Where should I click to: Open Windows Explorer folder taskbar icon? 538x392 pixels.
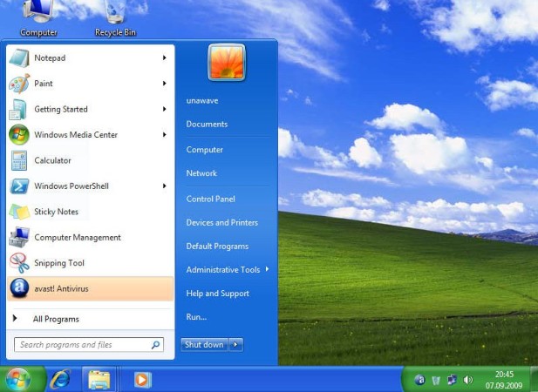click(99, 379)
